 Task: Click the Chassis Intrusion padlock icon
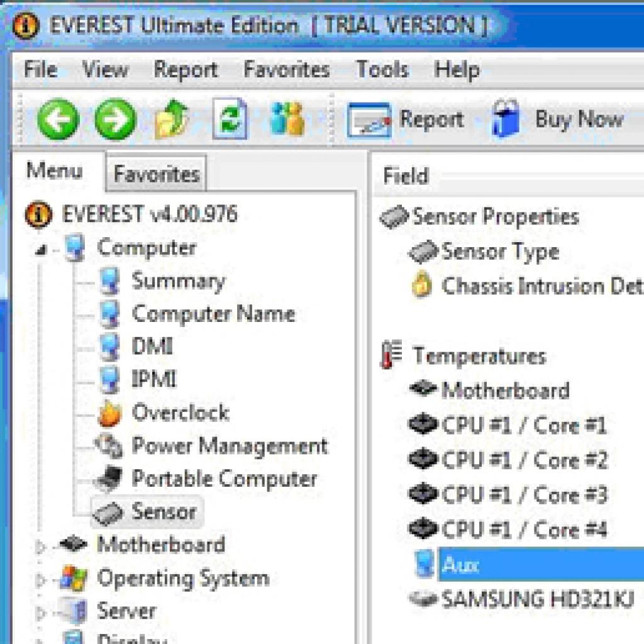pos(422,284)
